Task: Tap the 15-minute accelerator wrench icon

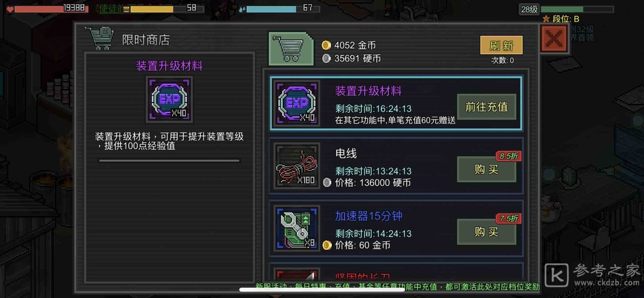Action: [297, 228]
